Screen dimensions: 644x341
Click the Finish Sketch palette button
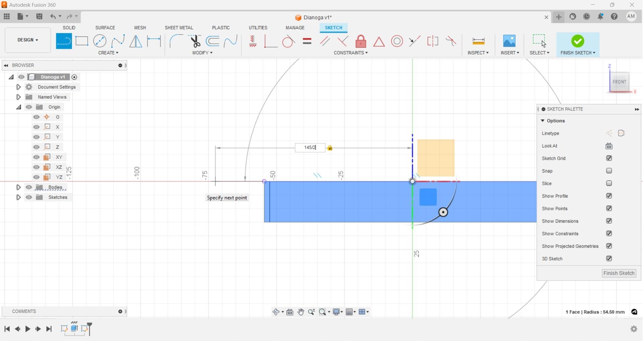[619, 273]
